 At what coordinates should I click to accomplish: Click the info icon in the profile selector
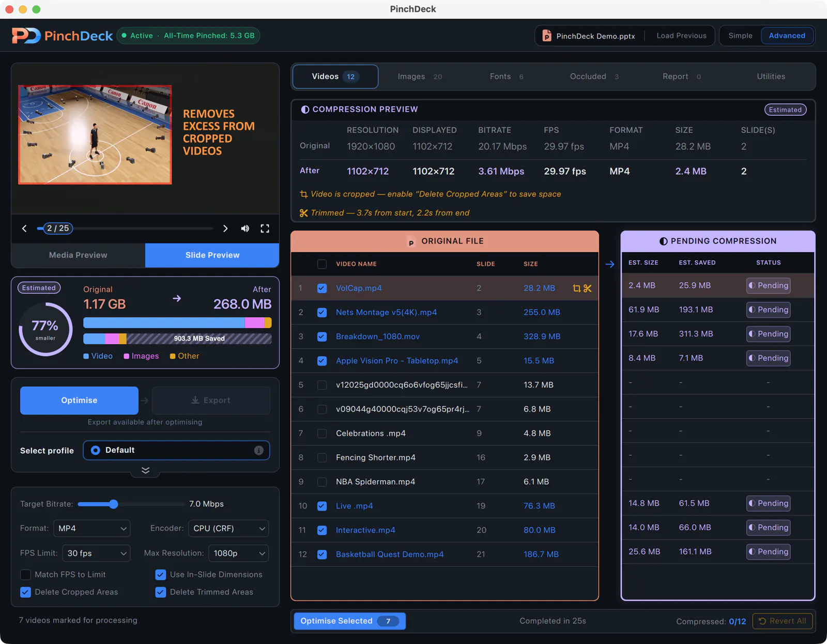click(258, 450)
